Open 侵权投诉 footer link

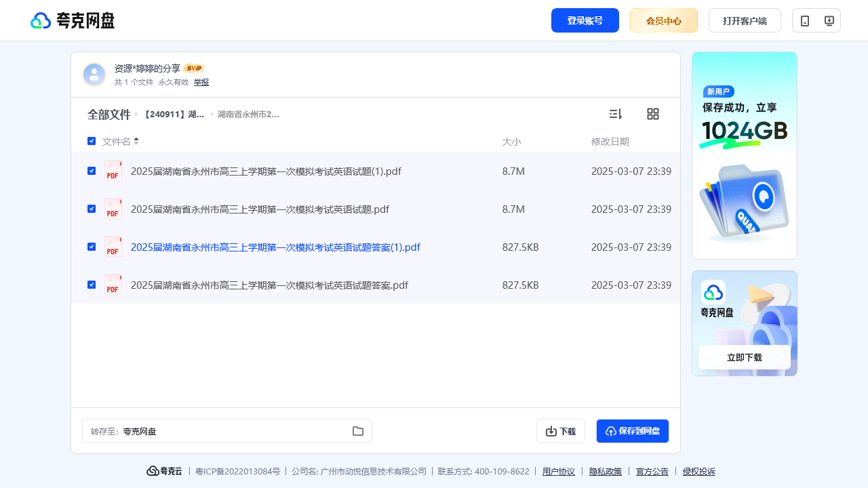(699, 472)
